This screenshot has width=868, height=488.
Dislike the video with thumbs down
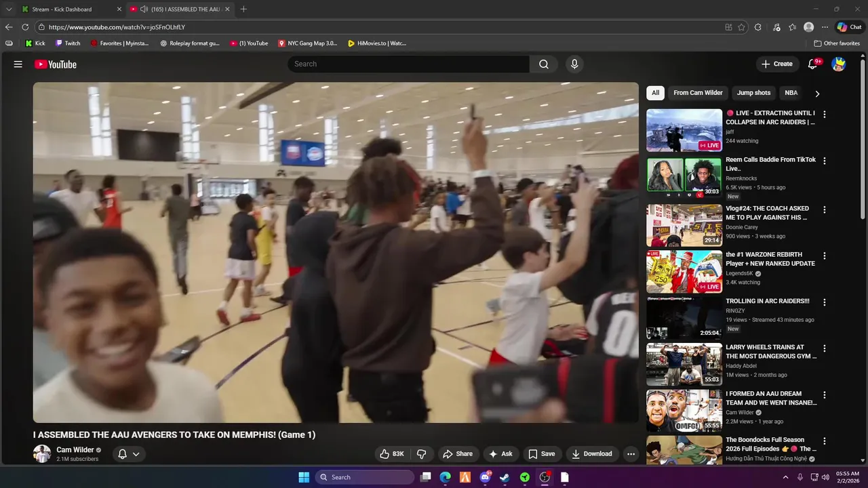[421, 454]
